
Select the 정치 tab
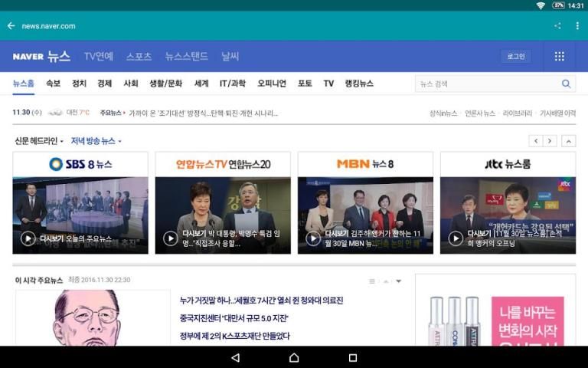tap(79, 84)
